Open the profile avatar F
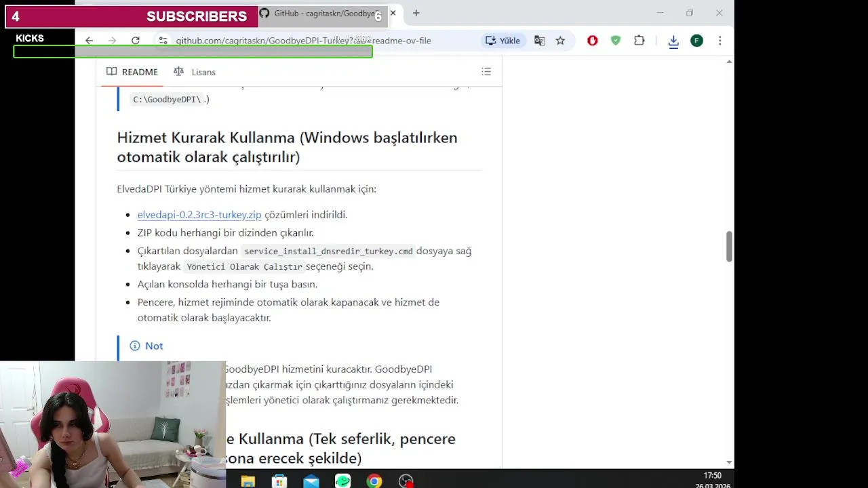This screenshot has height=488, width=868. click(x=696, y=41)
